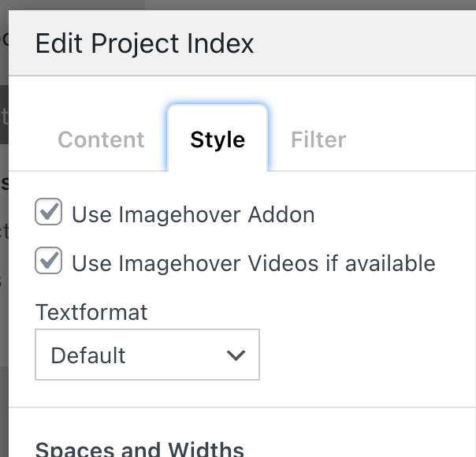Open the Filter tab
The image size is (476, 457).
[318, 139]
